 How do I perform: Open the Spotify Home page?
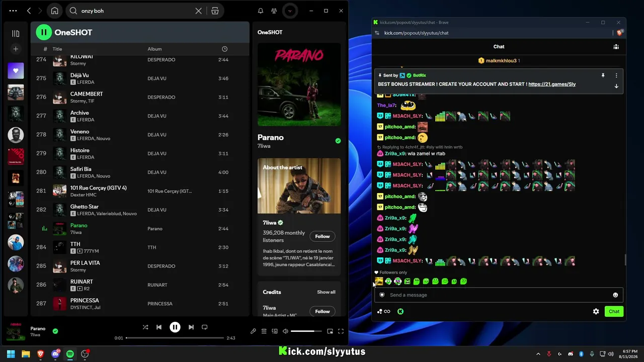pyautogui.click(x=54, y=11)
